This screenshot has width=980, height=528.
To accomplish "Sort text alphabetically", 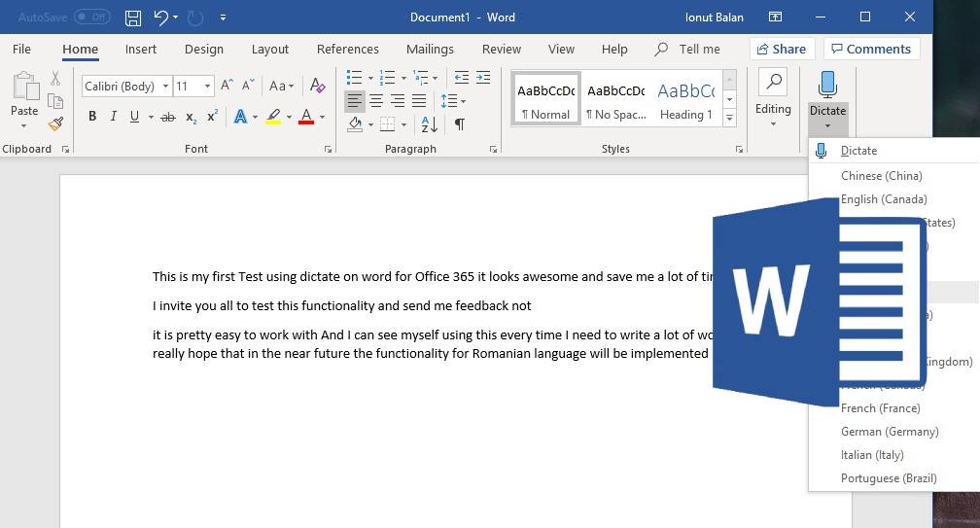I will pyautogui.click(x=430, y=124).
